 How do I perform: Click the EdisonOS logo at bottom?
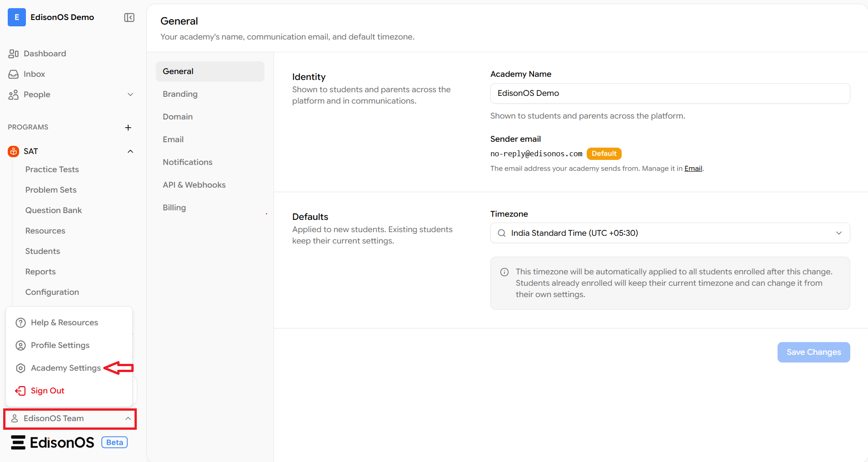pyautogui.click(x=52, y=442)
